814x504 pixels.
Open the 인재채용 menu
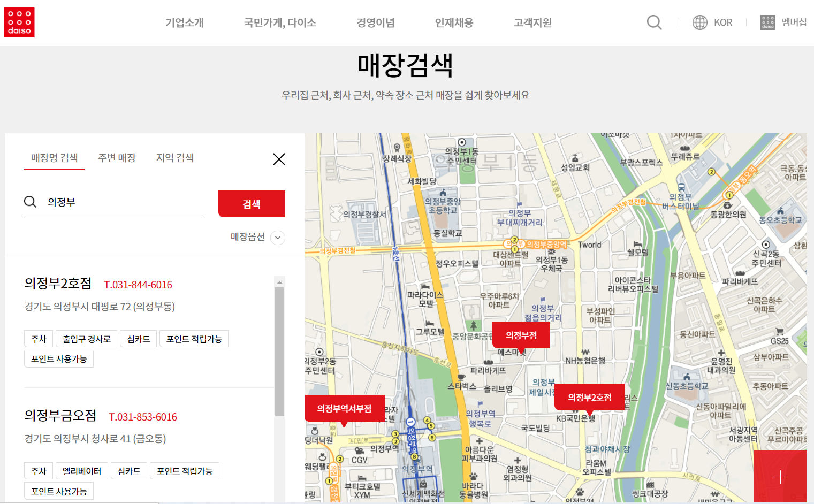click(454, 22)
